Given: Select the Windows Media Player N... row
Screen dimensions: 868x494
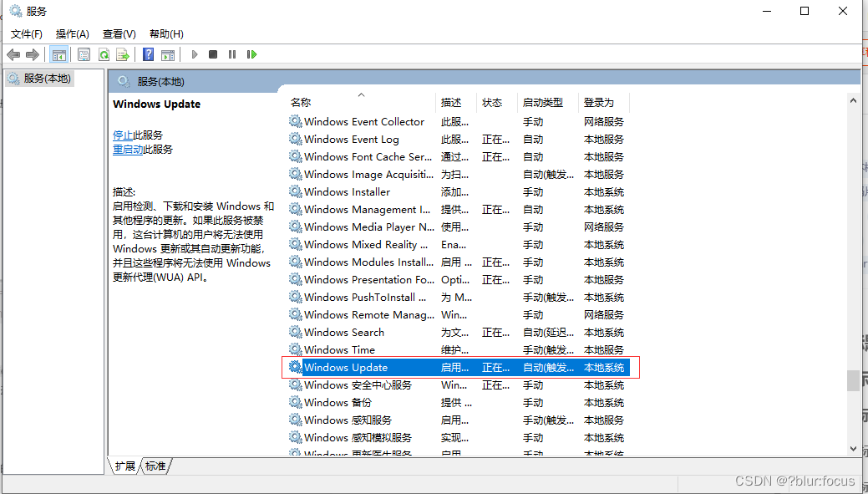Looking at the screenshot, I should click(x=459, y=227).
